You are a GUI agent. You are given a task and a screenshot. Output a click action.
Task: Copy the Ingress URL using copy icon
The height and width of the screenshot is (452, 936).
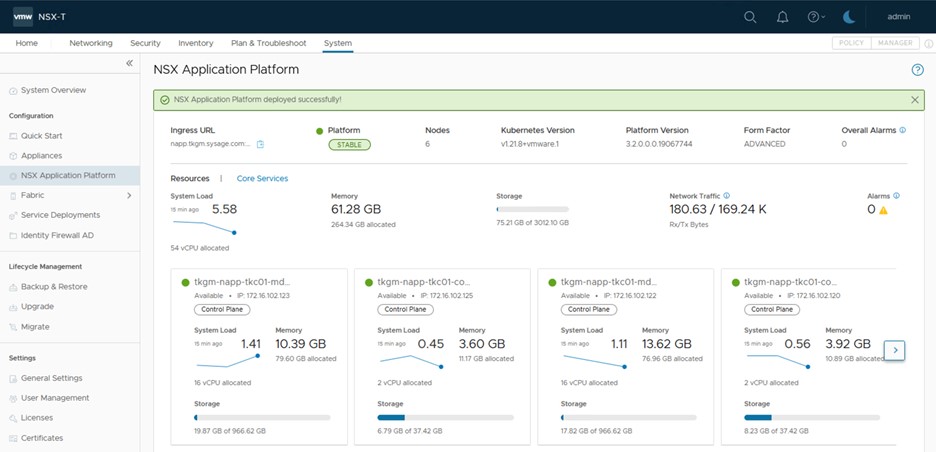tap(260, 145)
